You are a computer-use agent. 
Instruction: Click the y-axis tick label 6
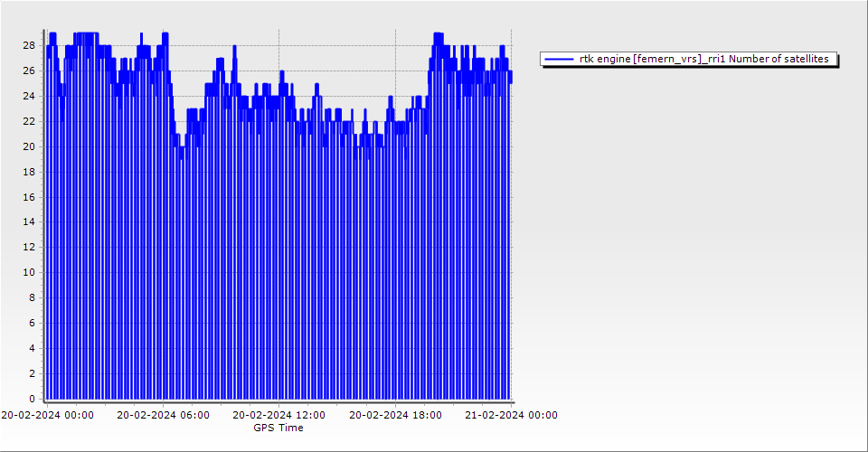tap(32, 323)
